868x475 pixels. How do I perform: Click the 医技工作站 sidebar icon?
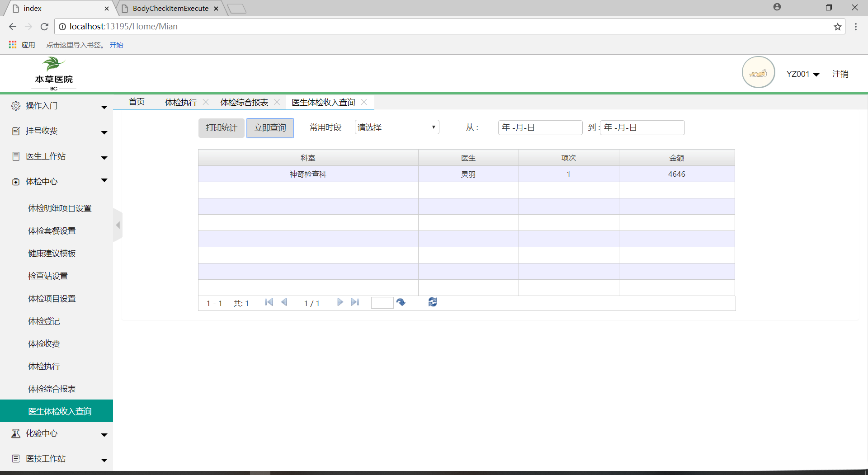click(x=16, y=459)
